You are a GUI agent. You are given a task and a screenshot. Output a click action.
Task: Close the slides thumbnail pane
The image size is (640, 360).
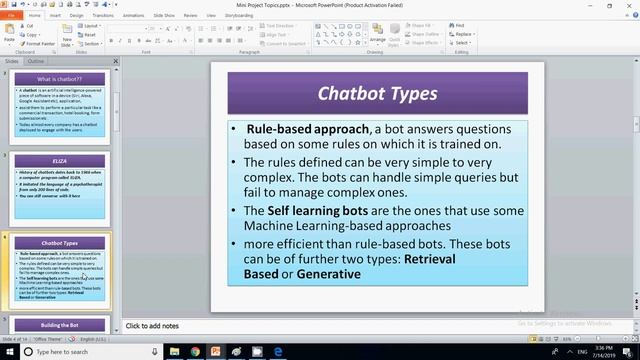(116, 61)
